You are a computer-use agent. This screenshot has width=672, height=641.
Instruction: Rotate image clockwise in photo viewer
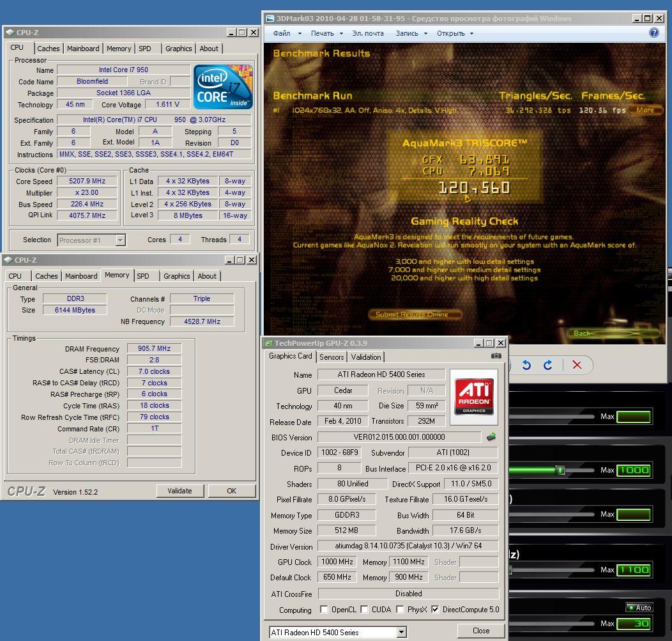tap(547, 365)
